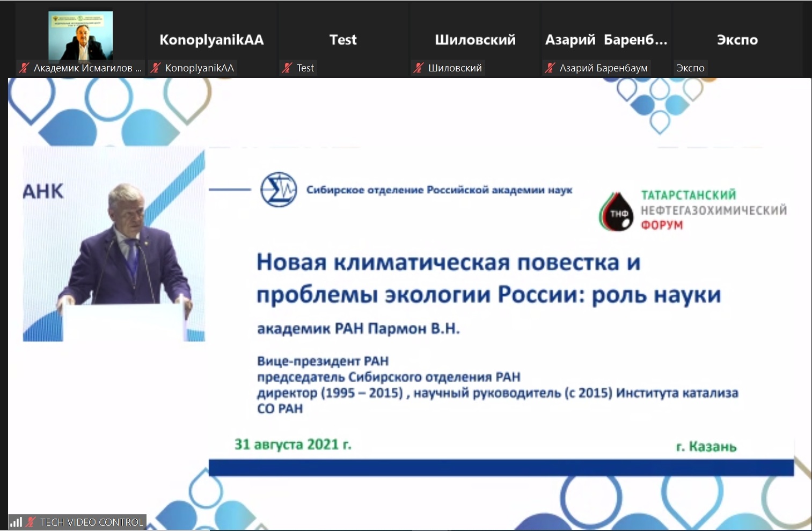Click the muted mic icon by Азарий Баренбаум label
Image resolution: width=812 pixels, height=531 pixels.
[550, 68]
